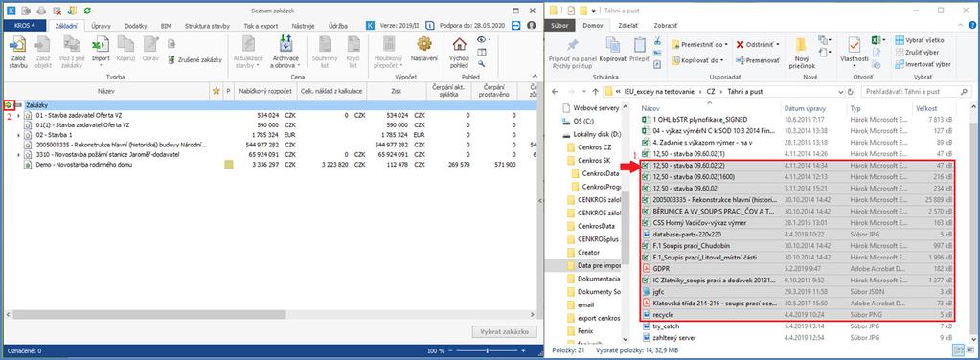Open the Tisk a export tab

261,26
